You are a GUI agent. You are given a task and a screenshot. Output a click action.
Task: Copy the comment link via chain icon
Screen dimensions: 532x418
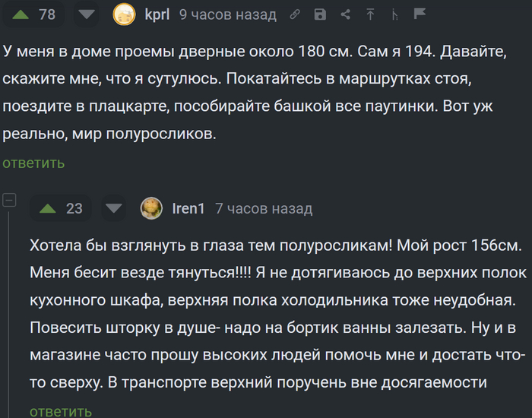(295, 14)
